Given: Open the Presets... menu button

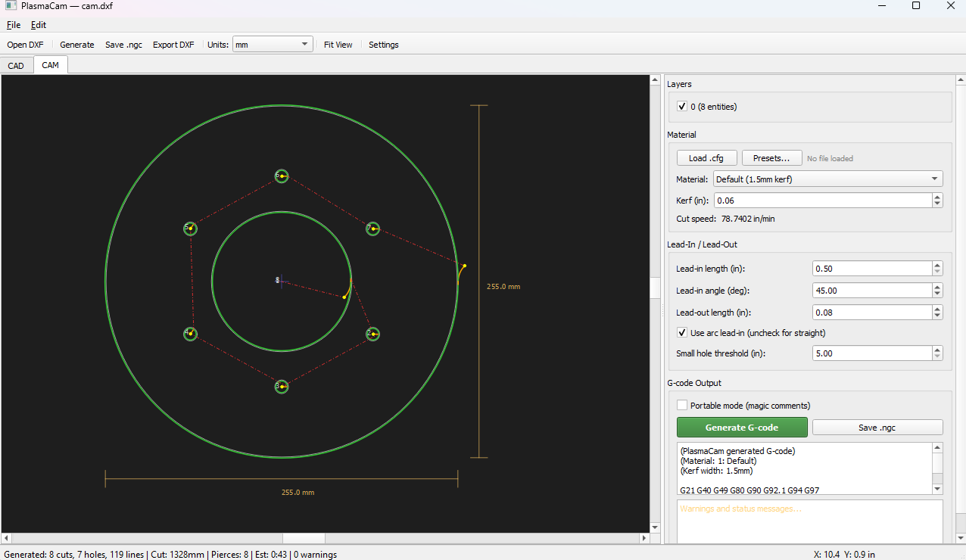Looking at the screenshot, I should point(771,158).
